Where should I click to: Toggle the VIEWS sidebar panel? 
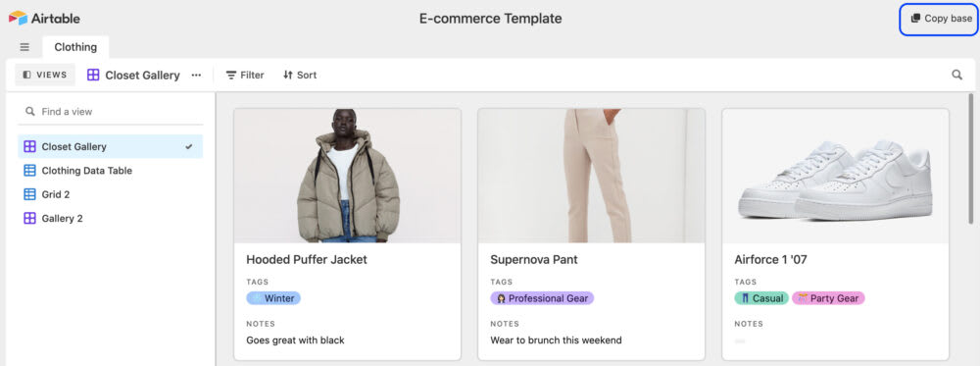(45, 76)
